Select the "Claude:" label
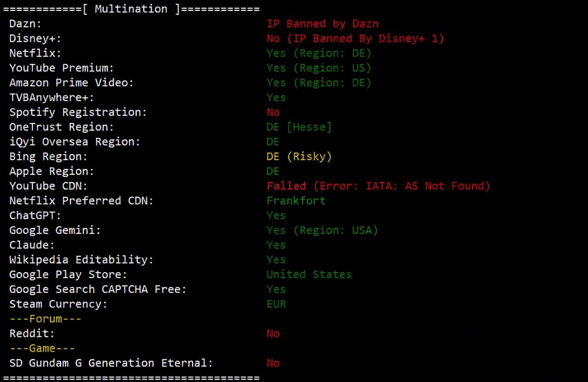Image resolution: width=588 pixels, height=382 pixels. pyautogui.click(x=32, y=245)
